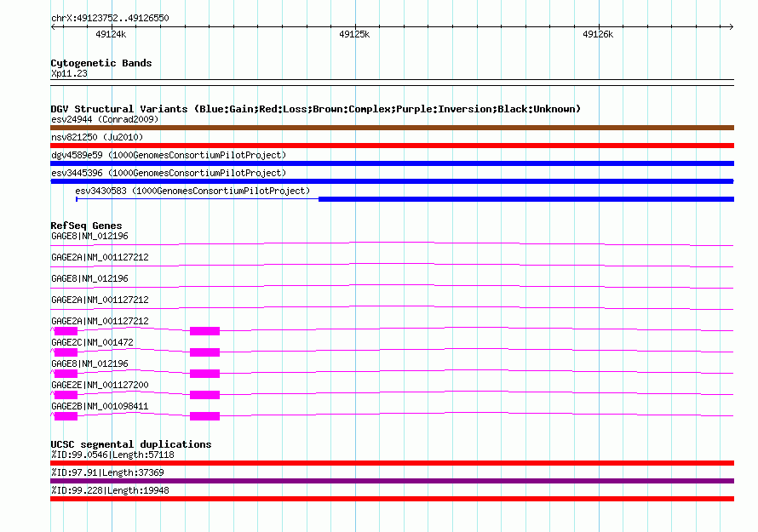The width and height of the screenshot is (758, 532).
Task: Select the esv3430583 variant label
Action: [x=192, y=191]
